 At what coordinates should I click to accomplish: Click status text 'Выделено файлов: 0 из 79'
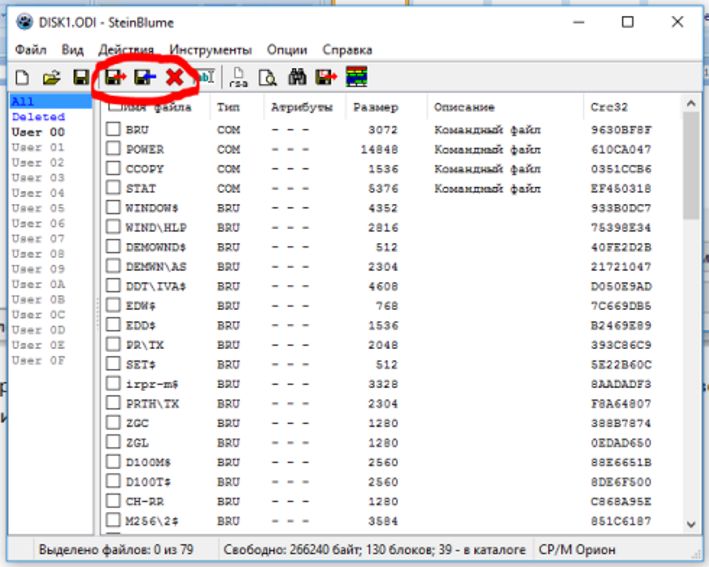click(116, 550)
